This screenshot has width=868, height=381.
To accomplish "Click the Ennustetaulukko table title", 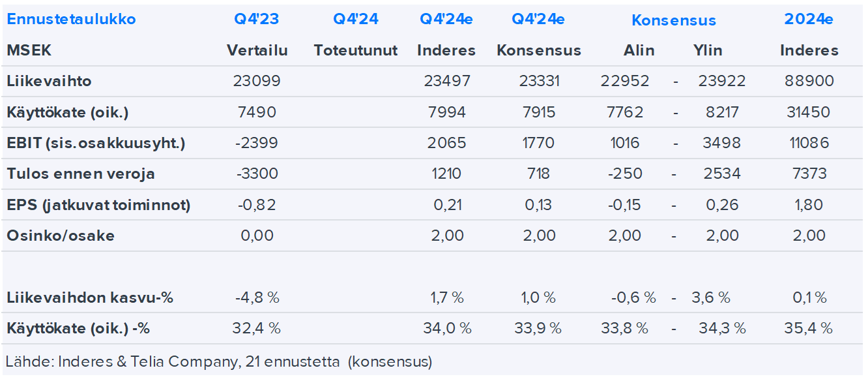I will pyautogui.click(x=71, y=20).
